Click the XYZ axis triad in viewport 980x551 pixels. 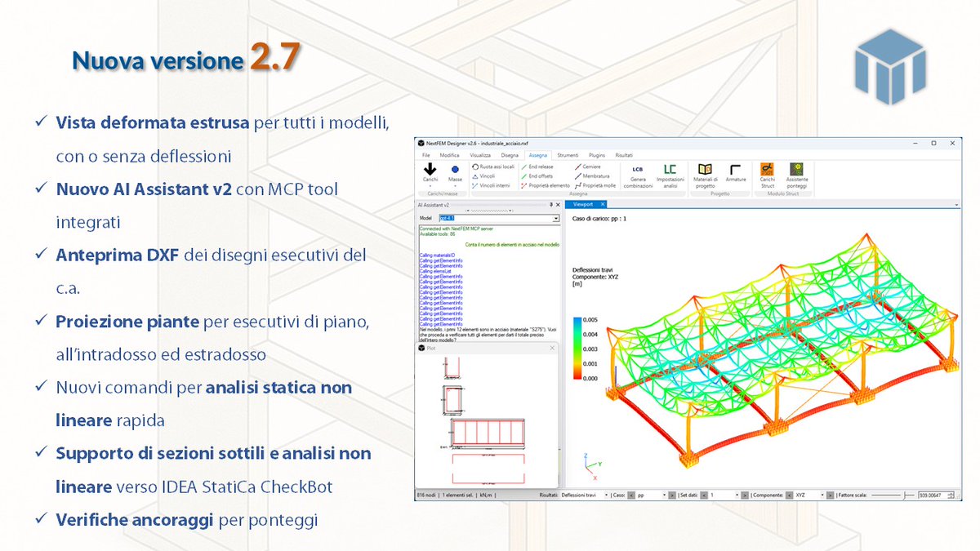(x=595, y=467)
